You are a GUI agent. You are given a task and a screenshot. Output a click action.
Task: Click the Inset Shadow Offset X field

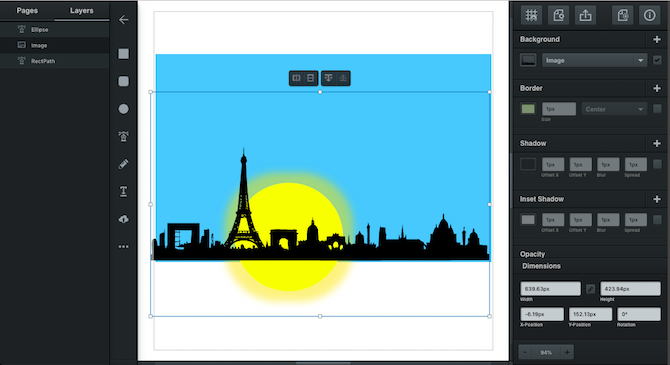pos(553,220)
